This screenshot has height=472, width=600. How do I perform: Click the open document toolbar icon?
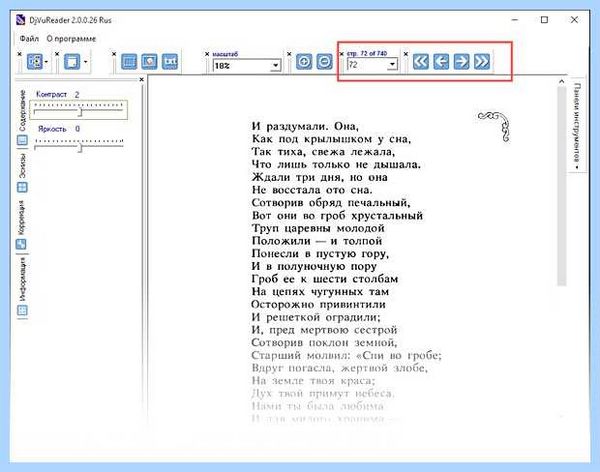pos(34,61)
